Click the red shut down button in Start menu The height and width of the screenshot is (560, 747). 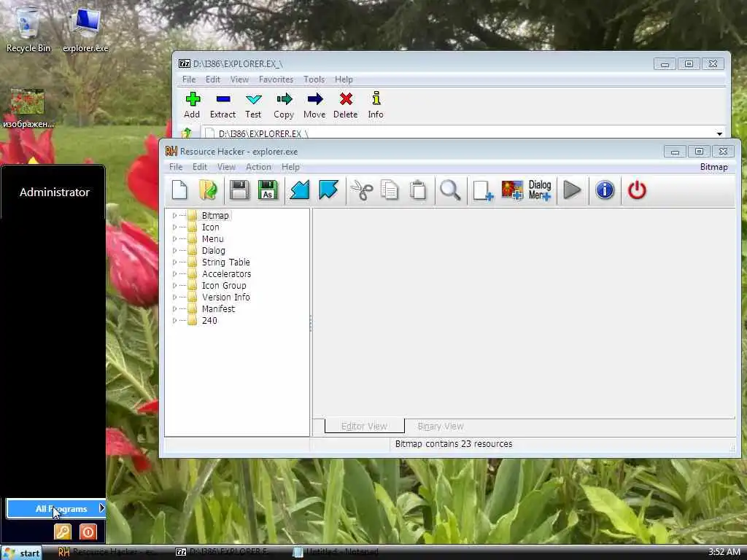point(88,532)
